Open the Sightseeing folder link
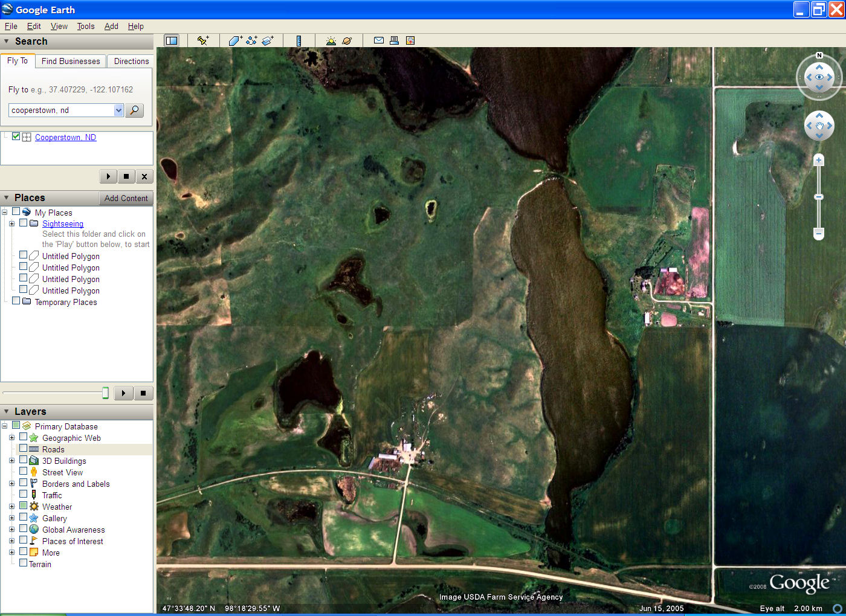Viewport: 846px width, 616px height. point(63,223)
